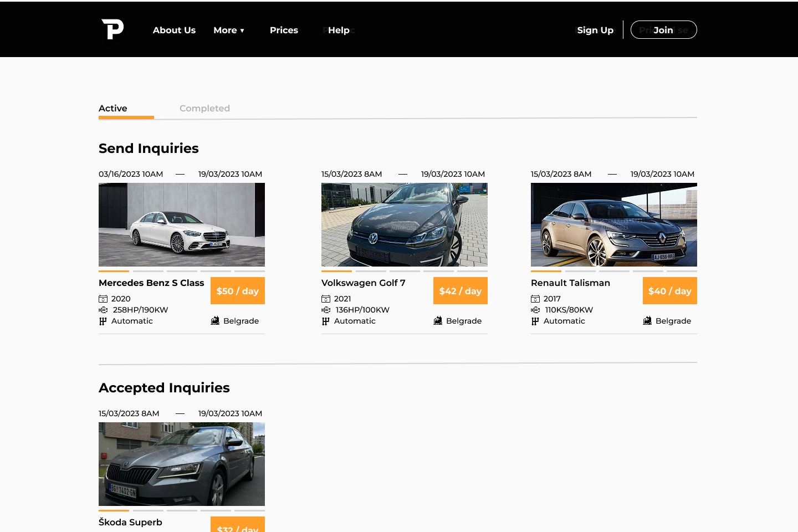798x532 pixels.
Task: Click the calendar icon next to 2020
Action: pyautogui.click(x=103, y=299)
